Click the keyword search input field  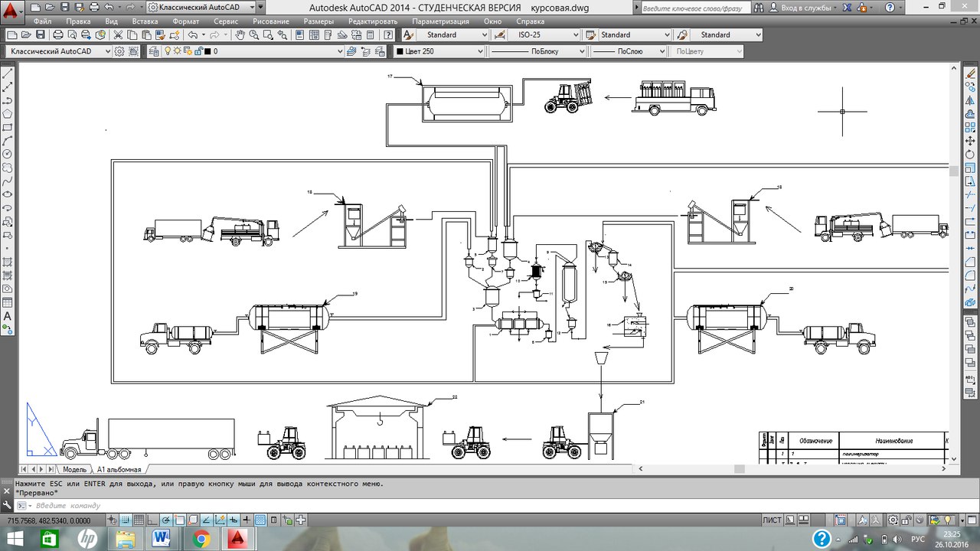click(x=697, y=7)
